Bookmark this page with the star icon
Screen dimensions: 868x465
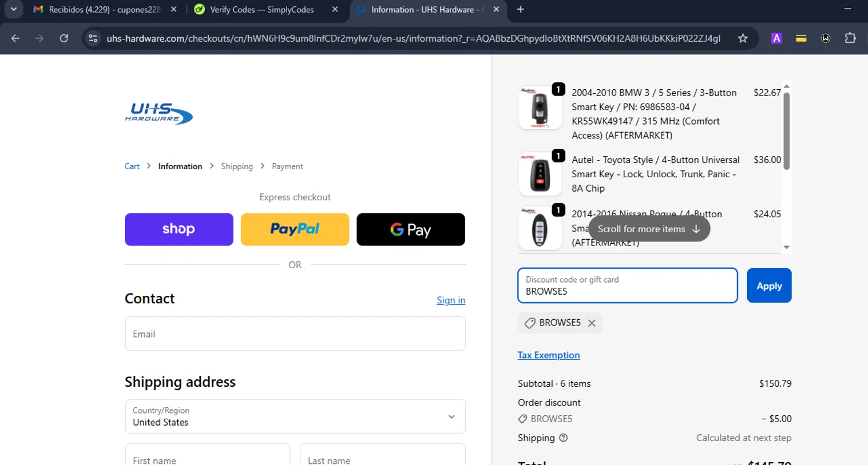pyautogui.click(x=743, y=38)
